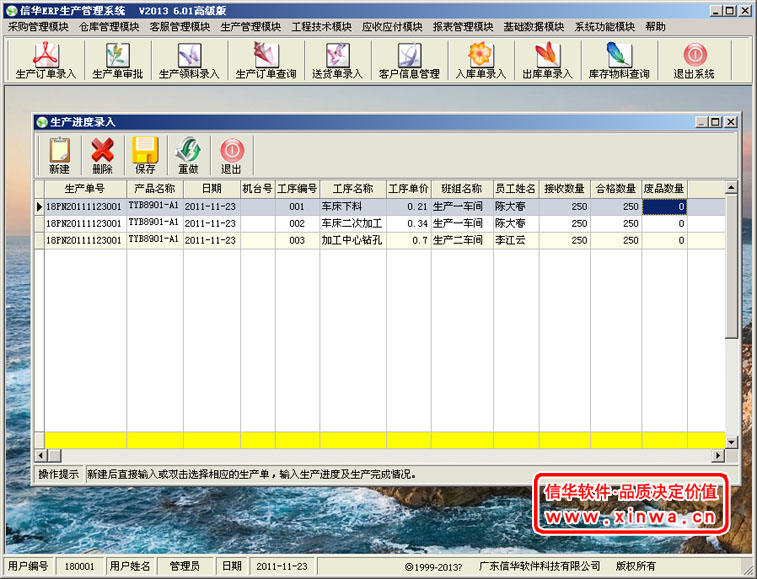757x579 pixels.
Task: Select the 车床二次加工 process name cell
Action: (x=353, y=224)
